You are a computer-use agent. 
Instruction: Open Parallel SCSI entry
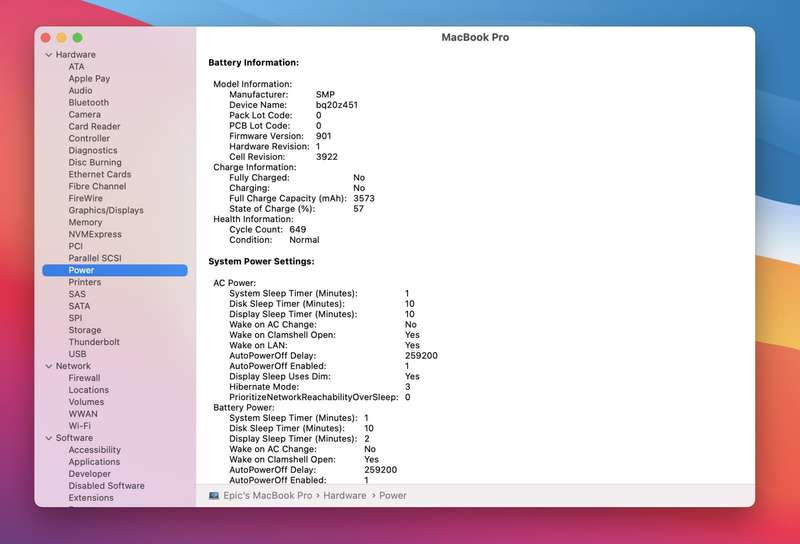[x=95, y=258]
